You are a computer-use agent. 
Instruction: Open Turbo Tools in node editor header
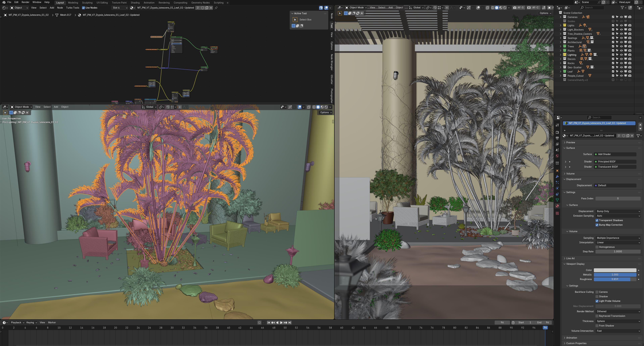[x=72, y=8]
